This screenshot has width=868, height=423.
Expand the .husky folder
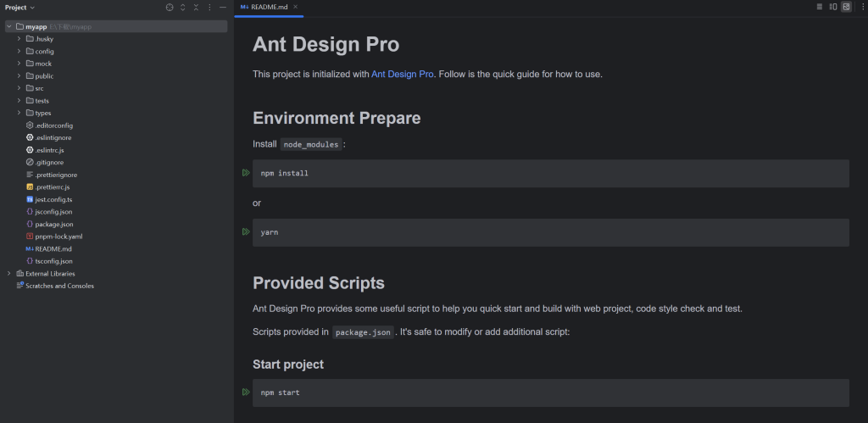tap(19, 39)
